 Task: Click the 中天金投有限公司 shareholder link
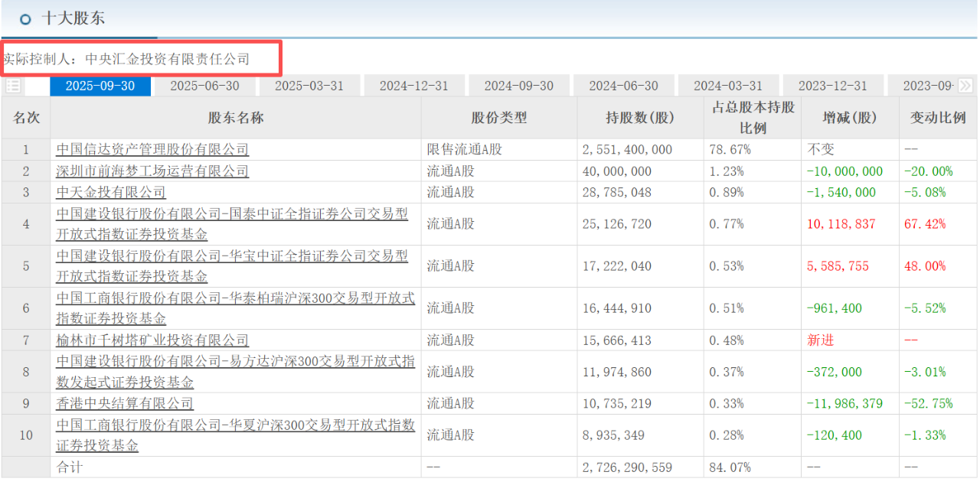pyautogui.click(x=111, y=192)
